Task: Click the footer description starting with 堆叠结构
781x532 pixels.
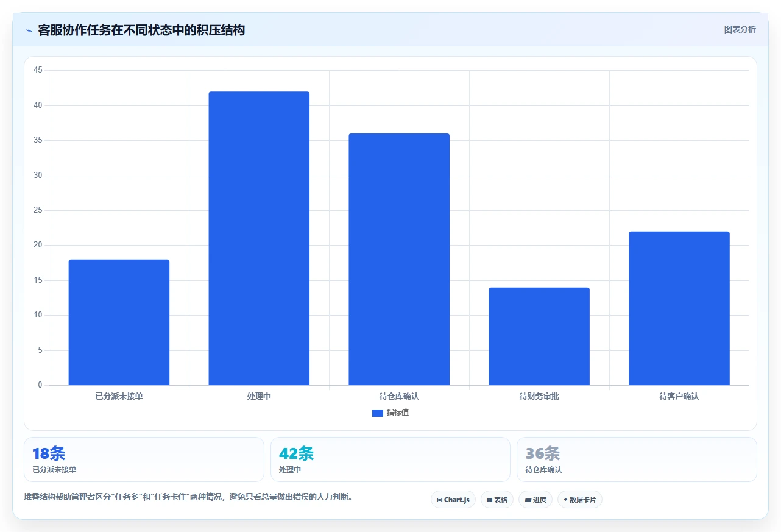Action: tap(188, 497)
